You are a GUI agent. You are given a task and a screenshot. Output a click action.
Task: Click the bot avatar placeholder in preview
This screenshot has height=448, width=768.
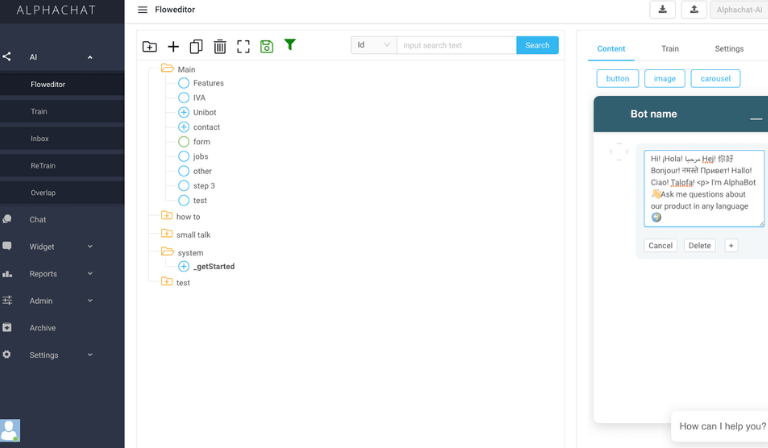coord(619,152)
